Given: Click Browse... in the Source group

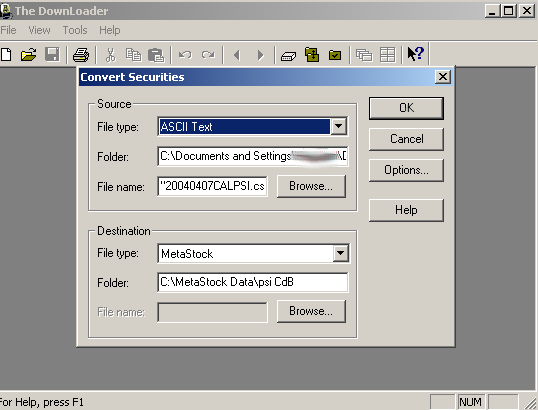Looking at the screenshot, I should pos(311,186).
